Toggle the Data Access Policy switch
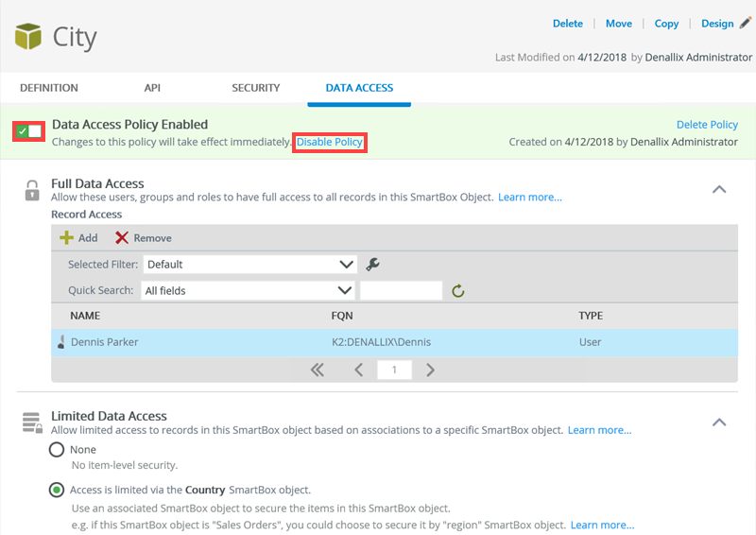The height and width of the screenshot is (535, 756). pyautogui.click(x=29, y=131)
